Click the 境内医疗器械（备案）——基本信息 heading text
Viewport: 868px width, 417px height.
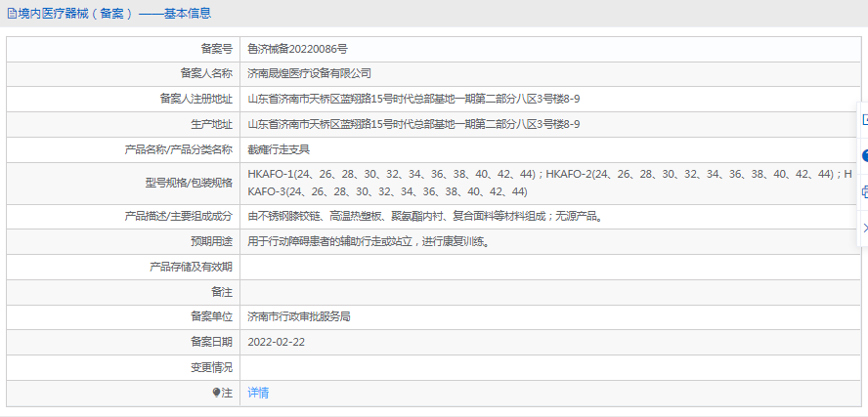coord(114,14)
